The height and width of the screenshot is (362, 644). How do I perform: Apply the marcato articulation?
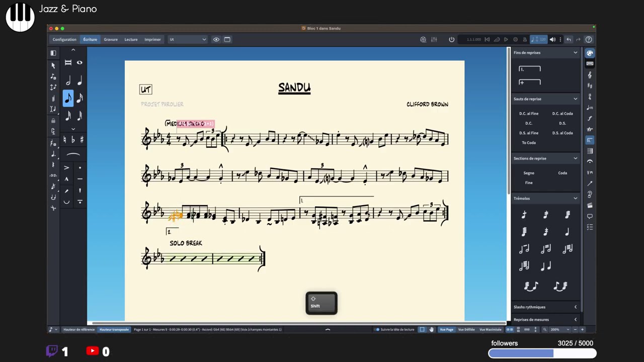coord(66,179)
